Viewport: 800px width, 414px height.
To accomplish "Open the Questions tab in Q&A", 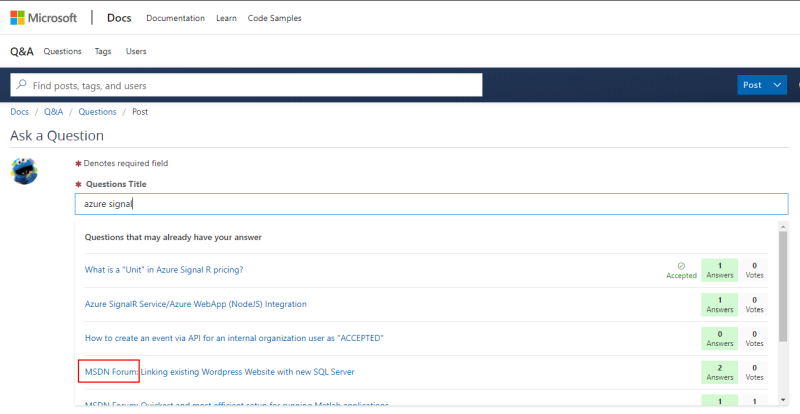I will tap(62, 51).
